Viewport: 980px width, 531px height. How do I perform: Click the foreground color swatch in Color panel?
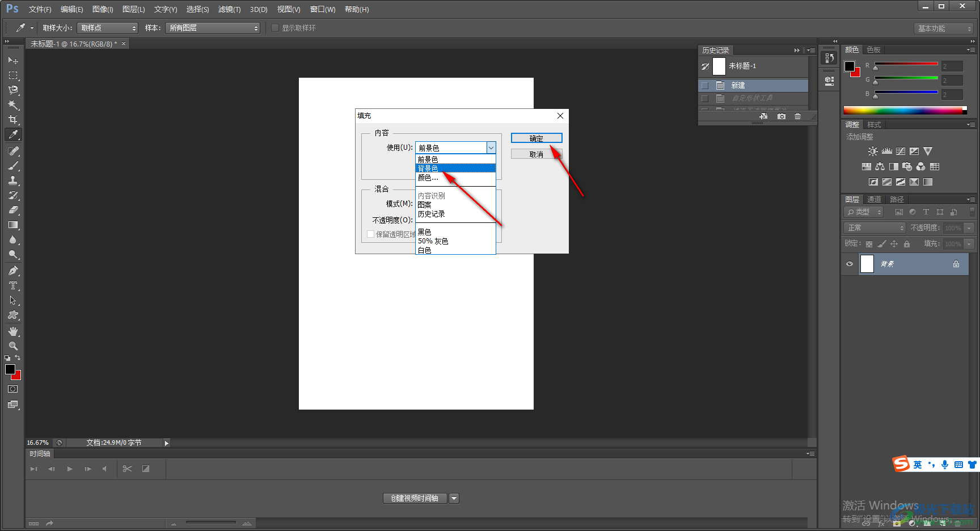pos(850,66)
